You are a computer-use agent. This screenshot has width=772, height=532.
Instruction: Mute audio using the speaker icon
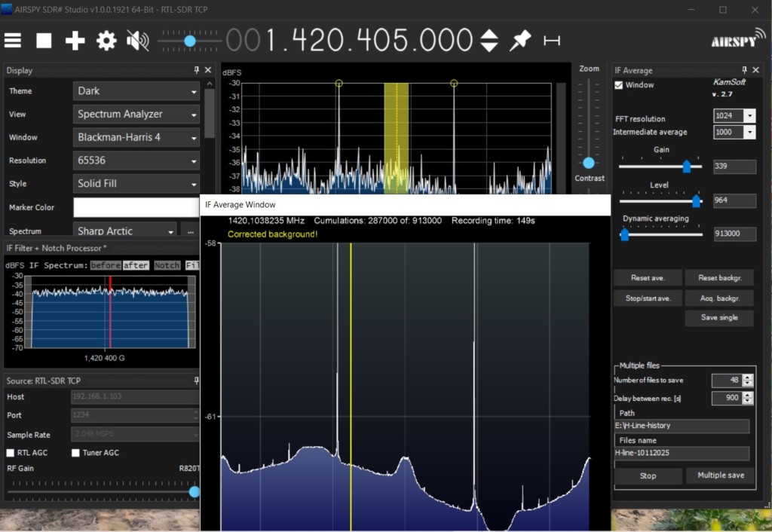pos(137,41)
